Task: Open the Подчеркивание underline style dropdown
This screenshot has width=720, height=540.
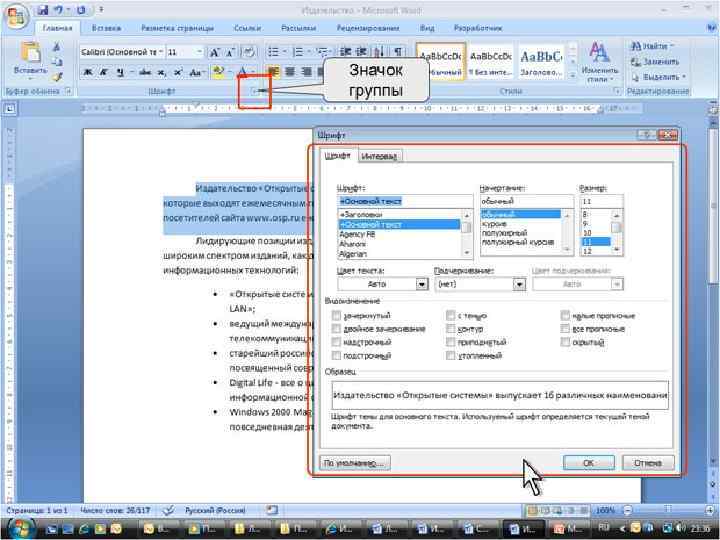Action: point(519,284)
